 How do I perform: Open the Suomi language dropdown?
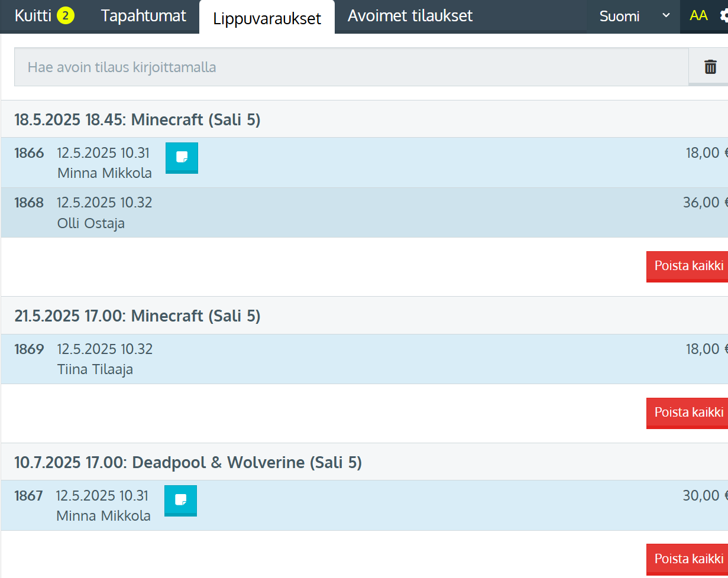(634, 16)
